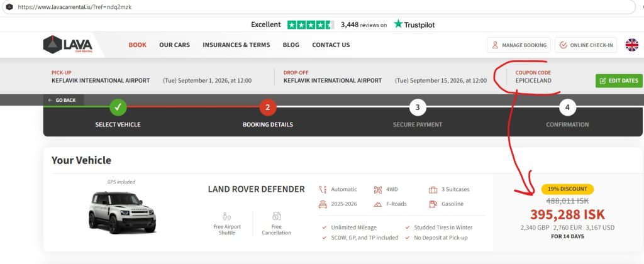644x264 pixels.
Task: Select step 3 Secure Payment circle
Action: coord(418,107)
